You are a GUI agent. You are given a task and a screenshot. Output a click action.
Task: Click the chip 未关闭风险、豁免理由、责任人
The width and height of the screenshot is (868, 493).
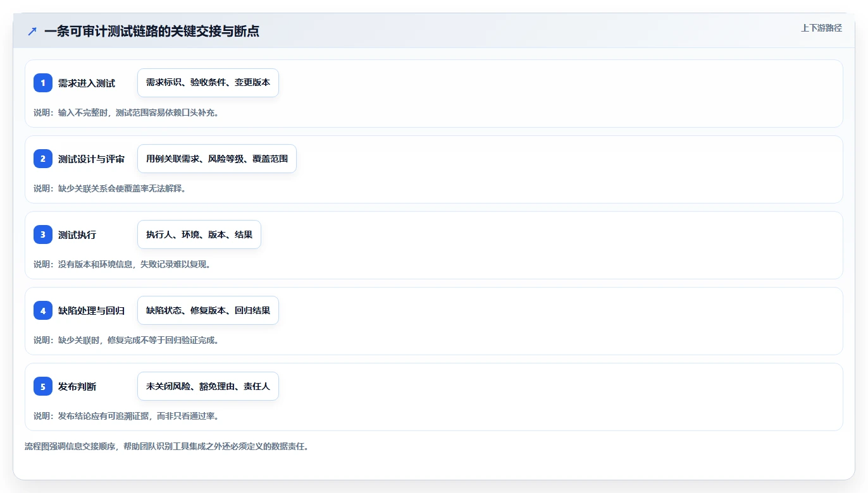click(208, 386)
